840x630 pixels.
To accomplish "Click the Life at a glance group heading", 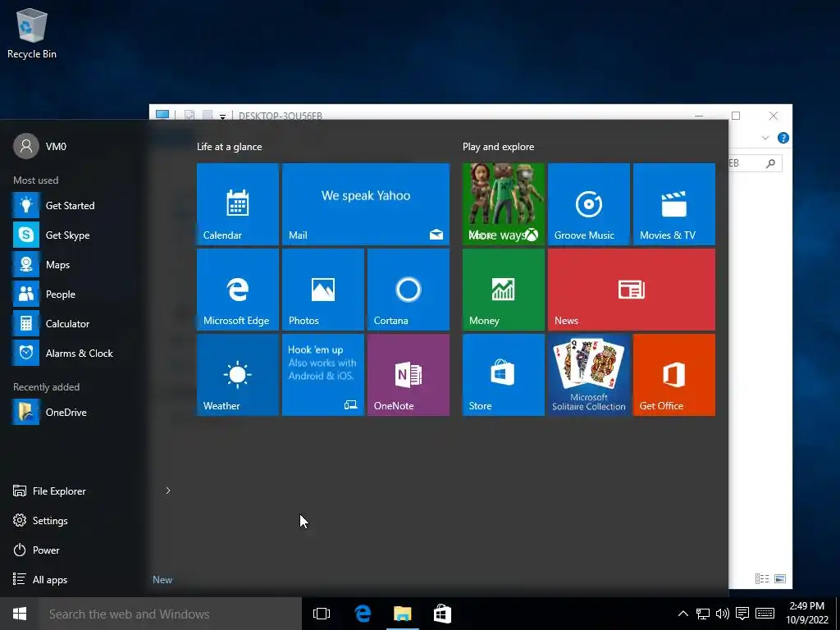I will point(230,147).
